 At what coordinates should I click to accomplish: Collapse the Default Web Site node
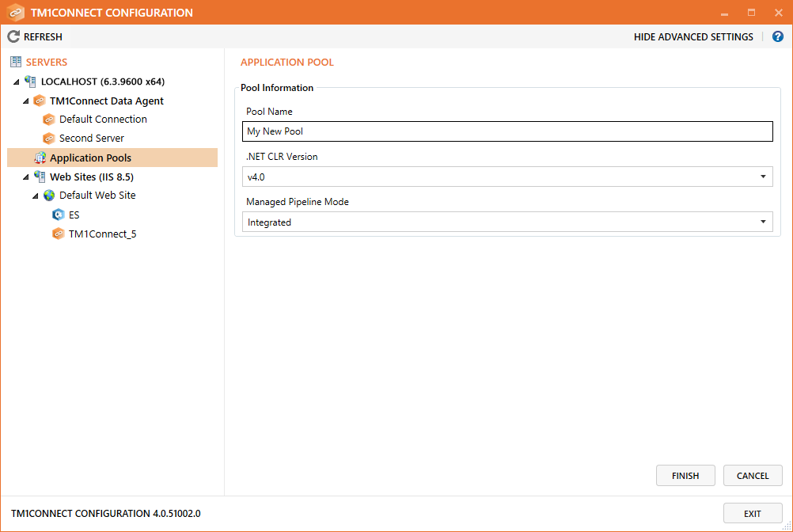click(x=36, y=196)
